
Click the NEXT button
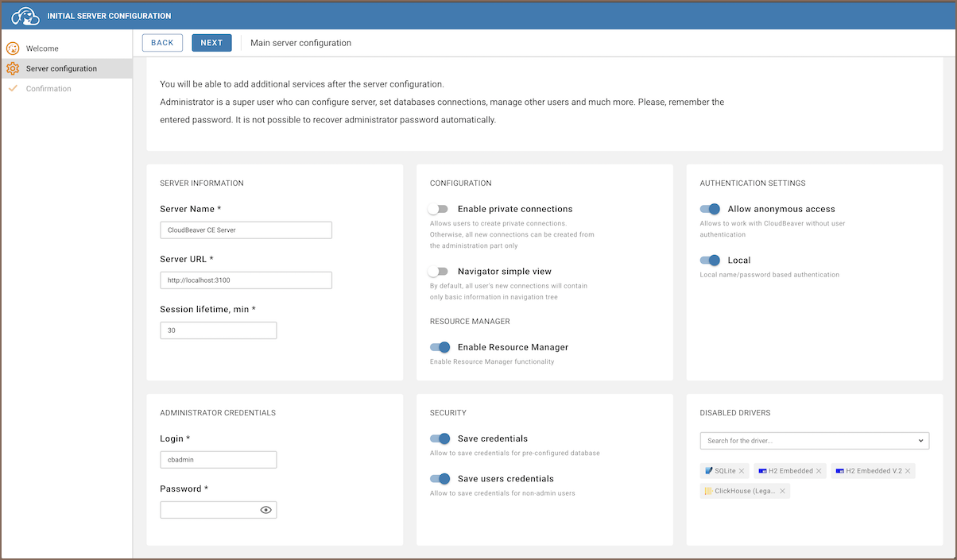pos(211,42)
